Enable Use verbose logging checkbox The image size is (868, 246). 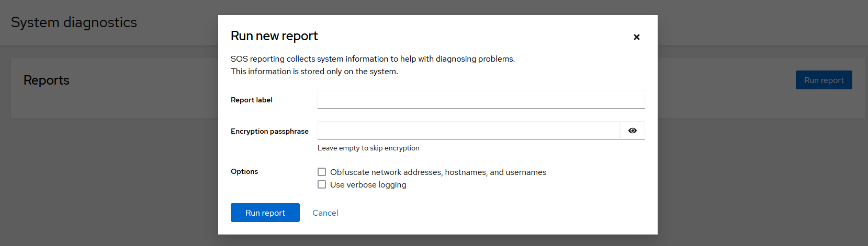coord(322,184)
